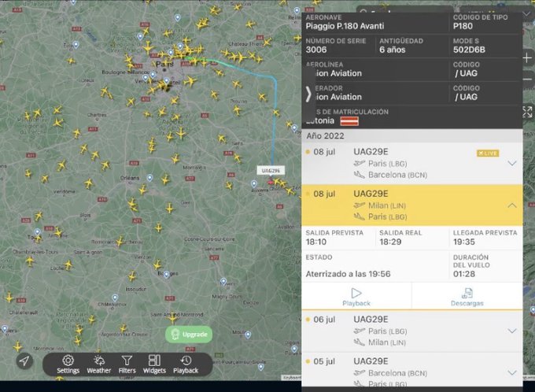This screenshot has height=392, width=535.
Task: Click Barcelona (BCN) destination in live flight
Action: (397, 175)
